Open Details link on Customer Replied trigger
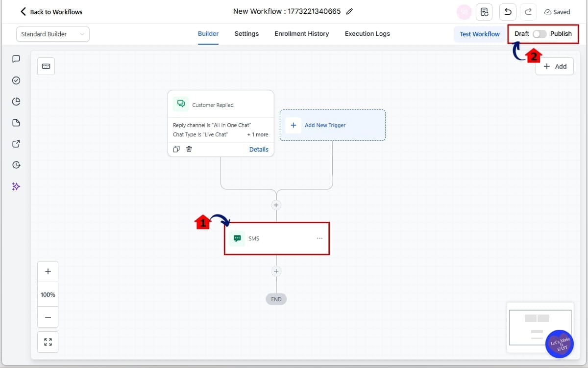Viewport: 588px width, 368px height. click(259, 149)
